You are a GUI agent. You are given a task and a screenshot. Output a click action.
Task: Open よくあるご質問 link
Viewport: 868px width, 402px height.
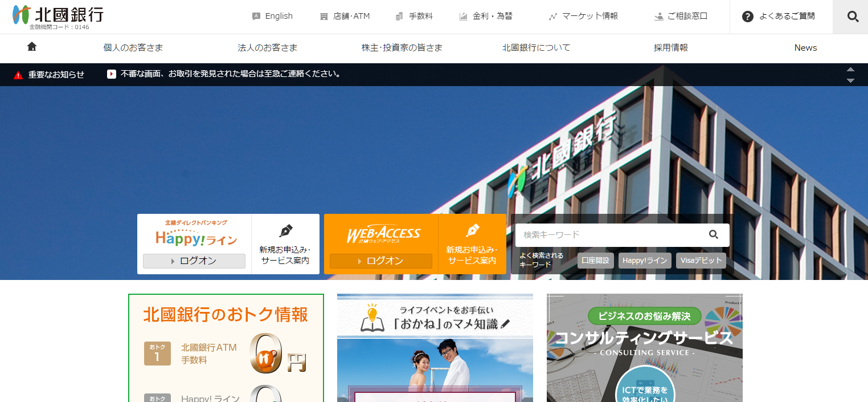point(787,17)
